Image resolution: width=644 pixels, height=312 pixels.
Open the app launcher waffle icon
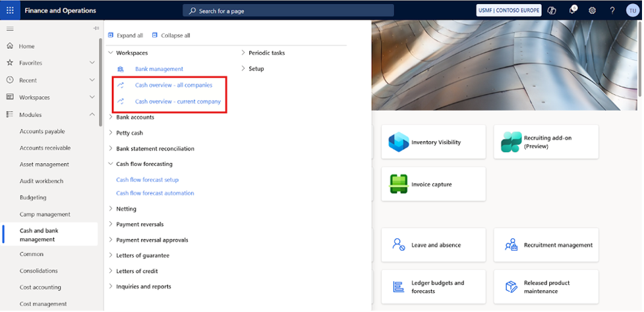[x=10, y=11]
